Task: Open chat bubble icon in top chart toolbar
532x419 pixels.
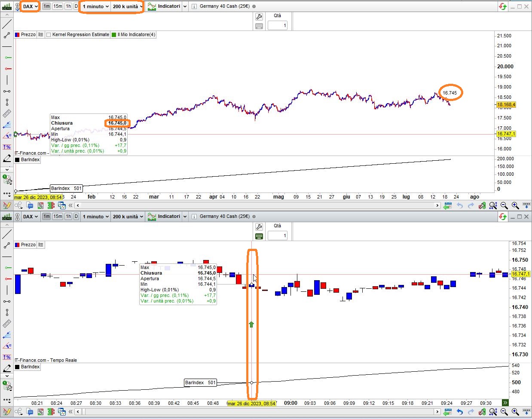Action: click(x=30, y=205)
